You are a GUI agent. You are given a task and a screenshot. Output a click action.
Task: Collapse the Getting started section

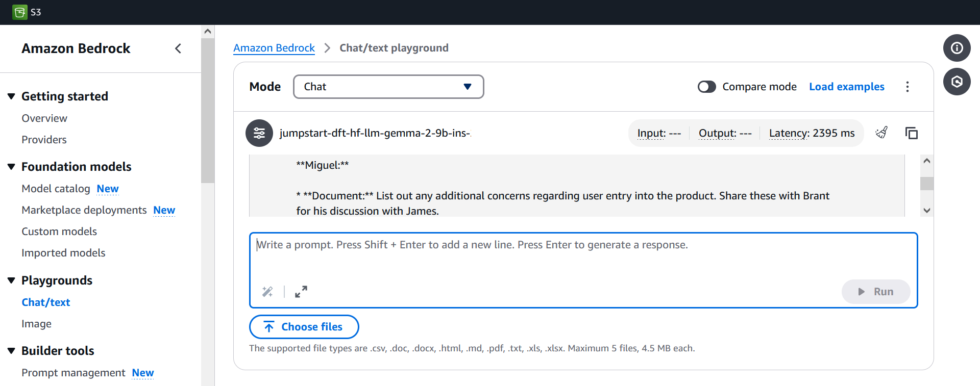point(11,96)
